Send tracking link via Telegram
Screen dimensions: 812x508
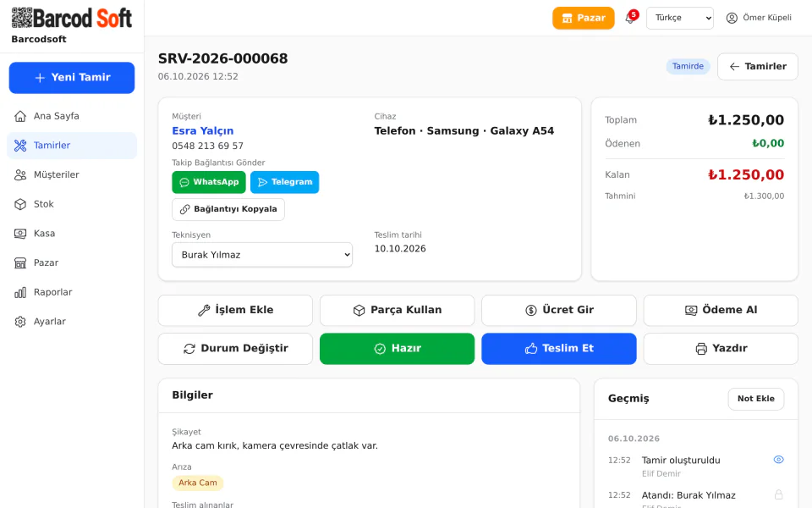tap(284, 182)
